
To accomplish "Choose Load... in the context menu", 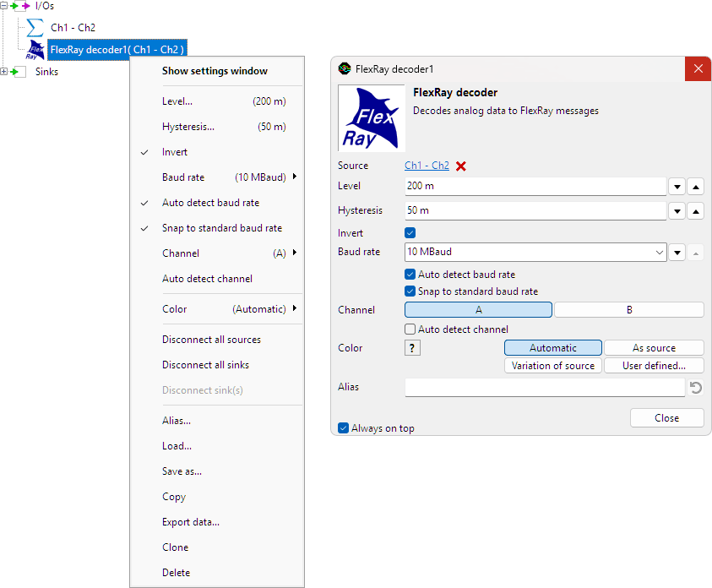I will tap(217, 446).
